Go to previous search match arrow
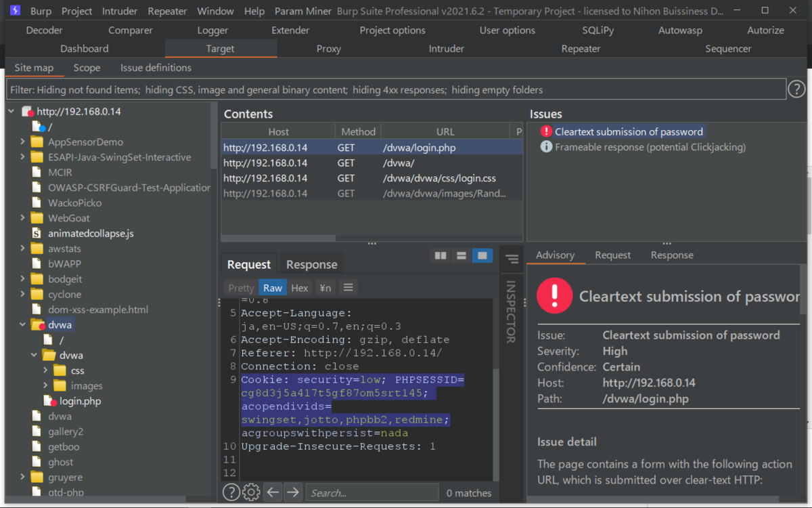This screenshot has height=508, width=812. 273,492
